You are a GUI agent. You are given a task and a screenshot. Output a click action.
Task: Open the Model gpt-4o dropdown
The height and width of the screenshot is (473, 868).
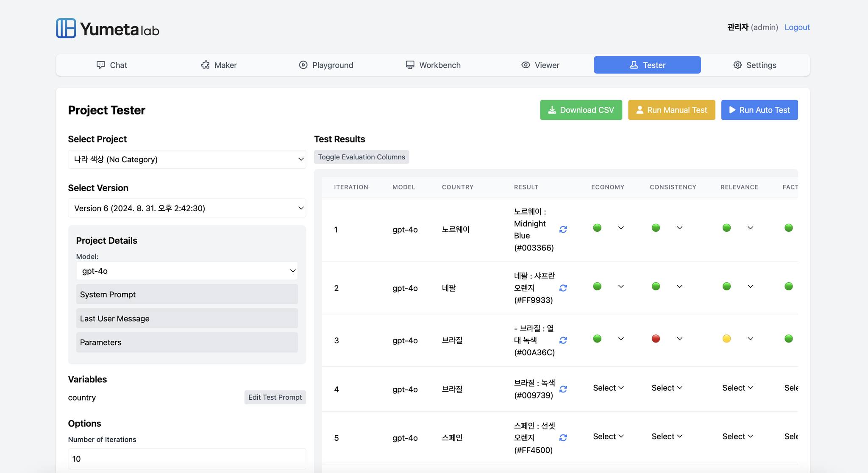pos(187,271)
